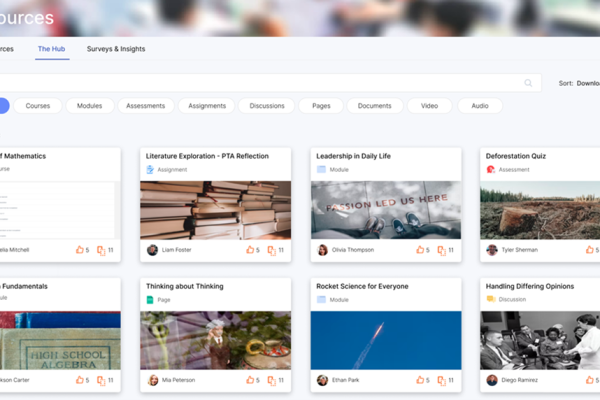Click Discussion icon on Handling Differing Opinions

point(491,299)
